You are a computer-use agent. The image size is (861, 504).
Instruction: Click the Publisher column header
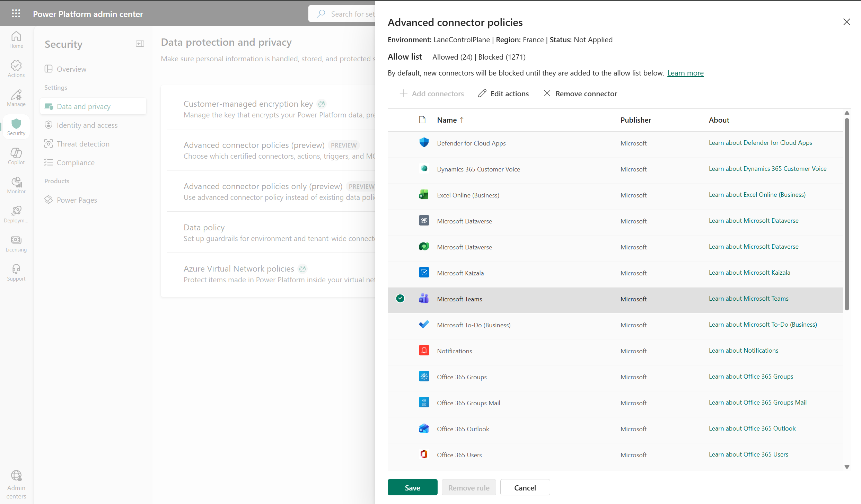click(x=636, y=120)
